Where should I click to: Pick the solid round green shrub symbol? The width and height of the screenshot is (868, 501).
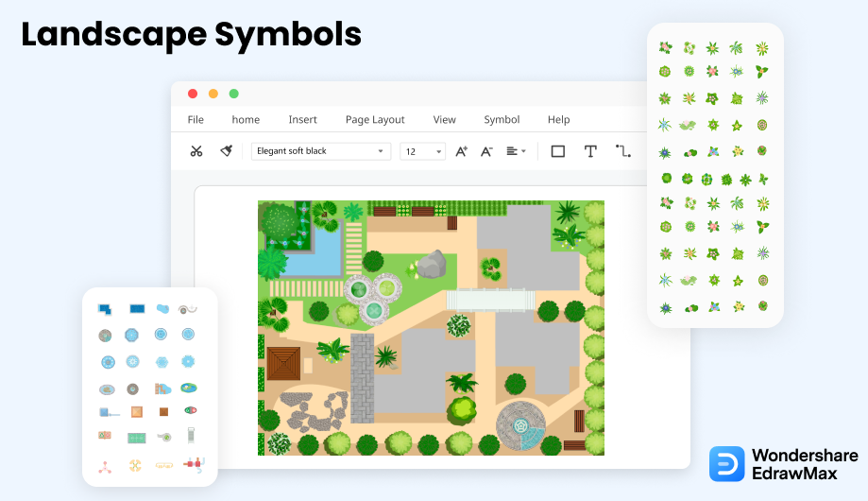[667, 178]
